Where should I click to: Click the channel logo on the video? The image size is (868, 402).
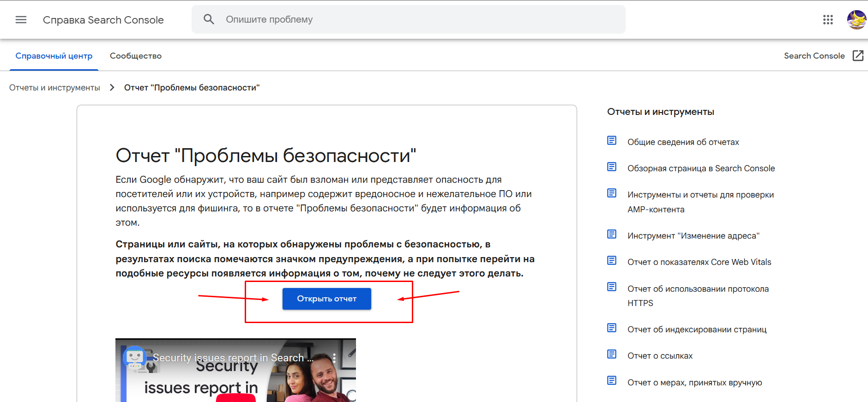pyautogui.click(x=135, y=358)
